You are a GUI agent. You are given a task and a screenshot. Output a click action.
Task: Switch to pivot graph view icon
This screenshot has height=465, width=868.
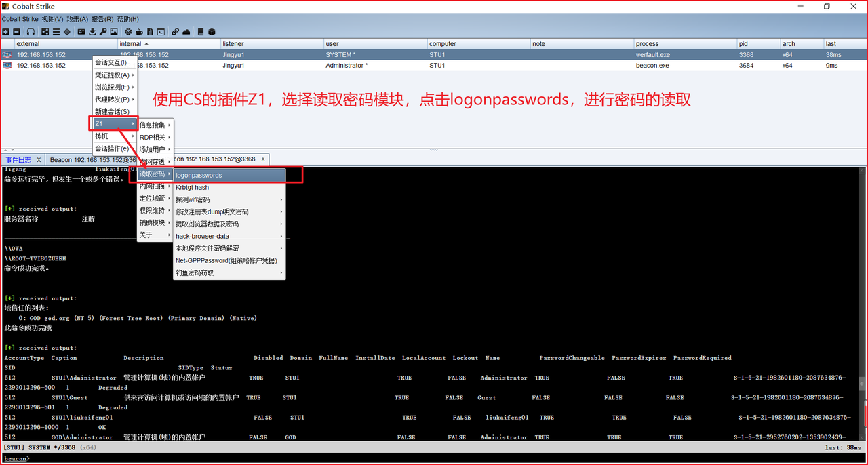coord(45,32)
